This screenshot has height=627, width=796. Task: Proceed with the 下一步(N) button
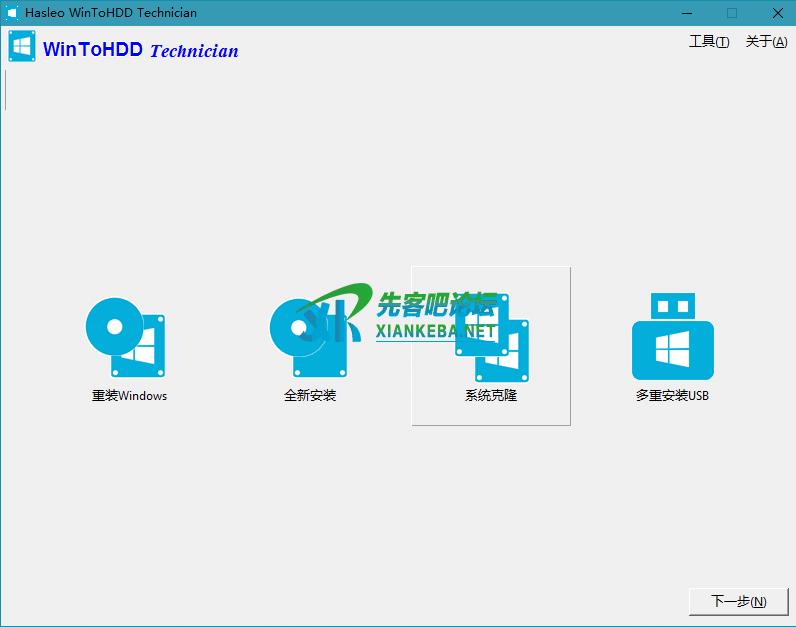pos(738,602)
